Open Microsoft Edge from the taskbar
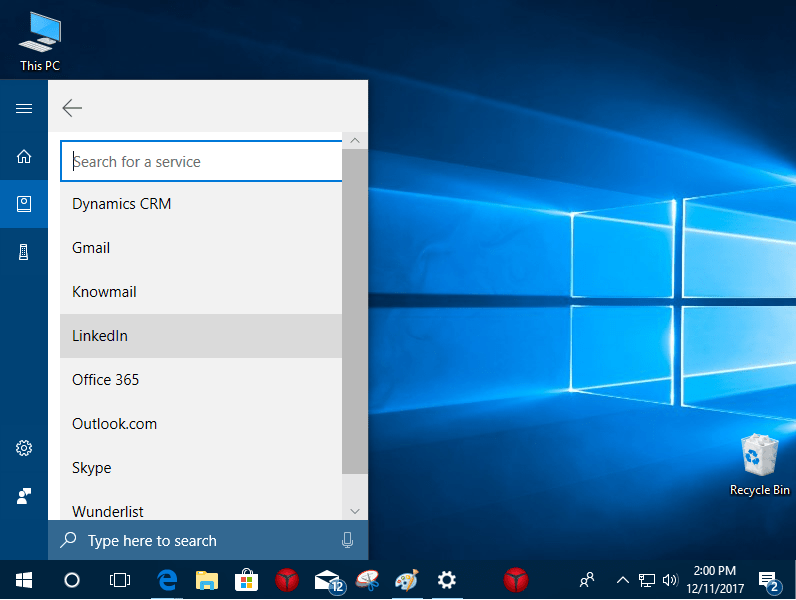This screenshot has height=600, width=796. 168,579
